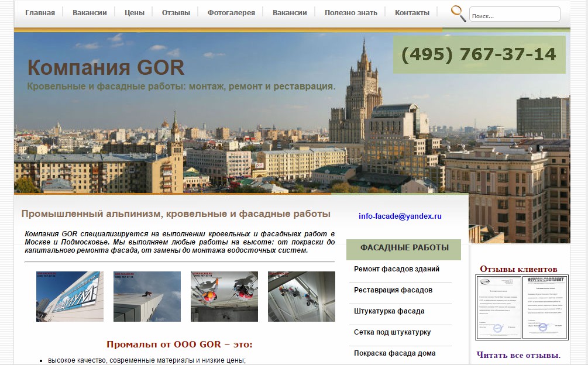Click the bullet высокое качество, современные материалы
588x365 pixels.
(x=147, y=360)
